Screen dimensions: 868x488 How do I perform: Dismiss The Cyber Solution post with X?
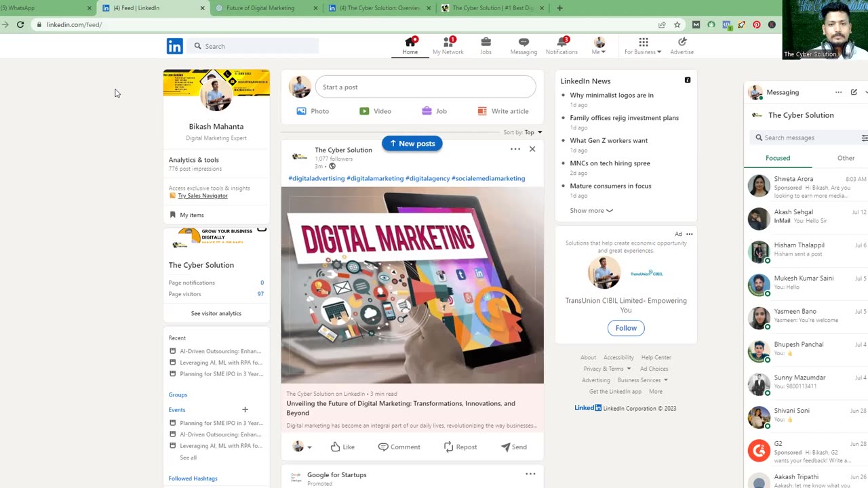[x=532, y=149]
